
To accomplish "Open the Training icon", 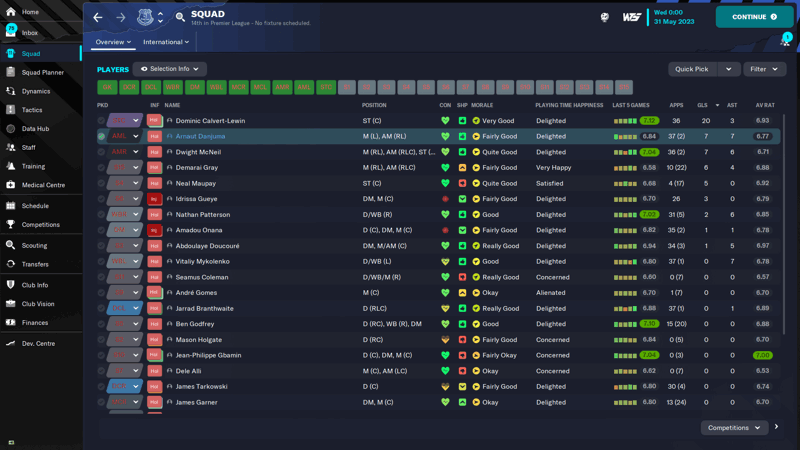I will click(11, 166).
